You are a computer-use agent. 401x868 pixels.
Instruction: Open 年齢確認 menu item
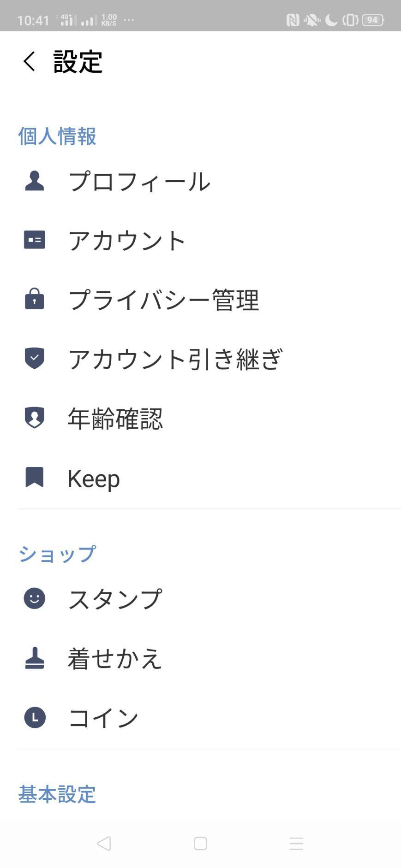(x=115, y=419)
